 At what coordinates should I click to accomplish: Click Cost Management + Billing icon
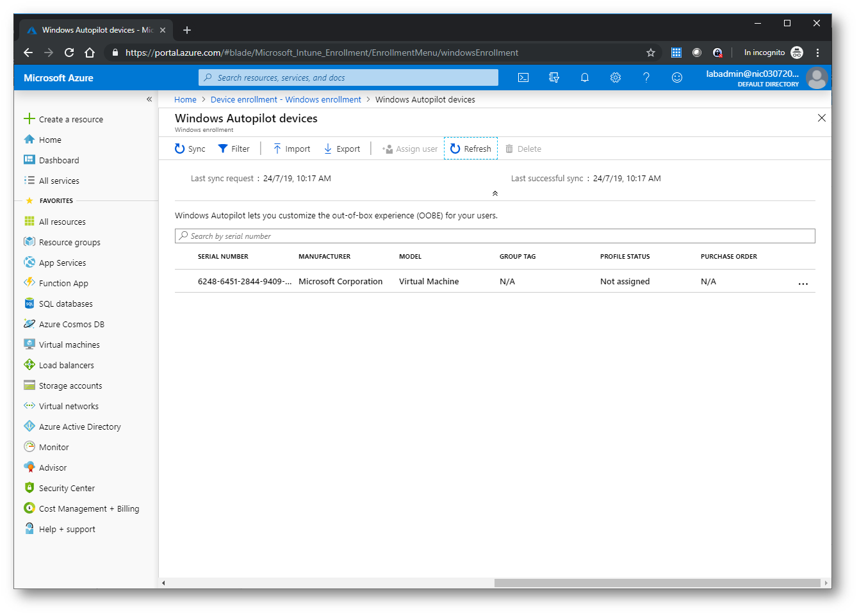[29, 508]
